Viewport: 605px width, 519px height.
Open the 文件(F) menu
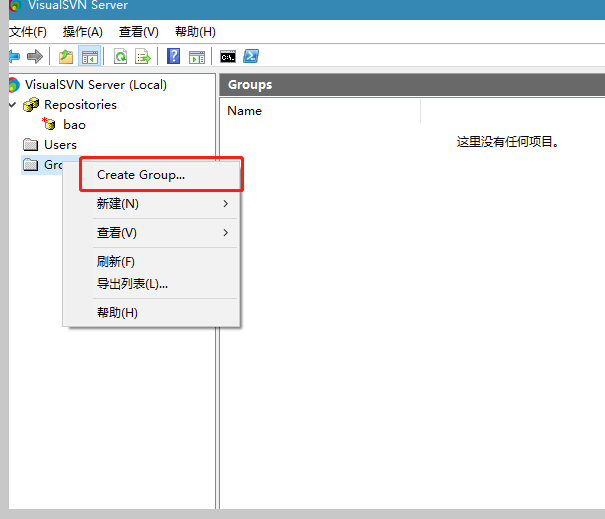[x=28, y=32]
